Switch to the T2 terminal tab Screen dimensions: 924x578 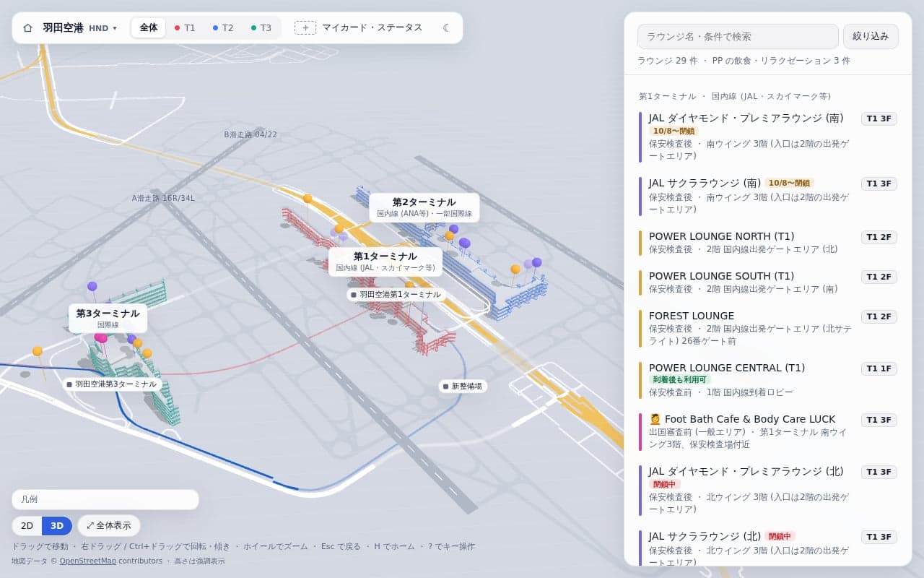(x=223, y=28)
